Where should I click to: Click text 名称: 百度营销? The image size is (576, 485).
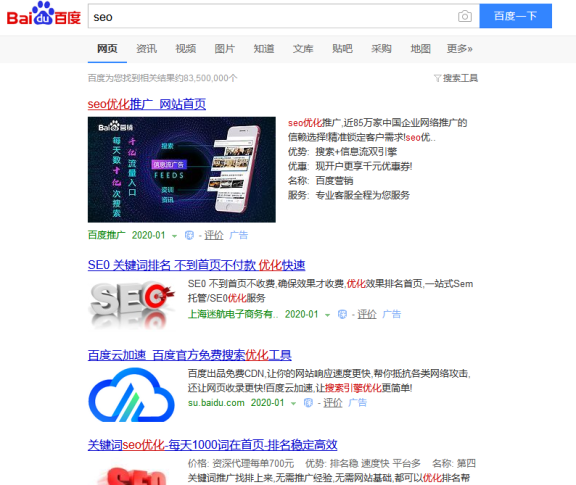point(320,180)
